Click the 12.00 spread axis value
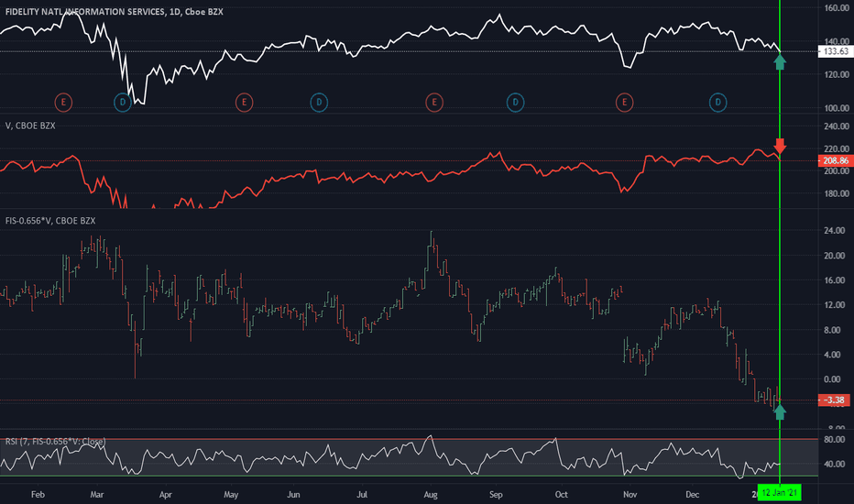 835,305
